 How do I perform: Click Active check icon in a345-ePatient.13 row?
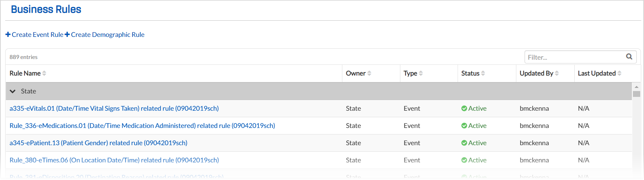pos(464,143)
